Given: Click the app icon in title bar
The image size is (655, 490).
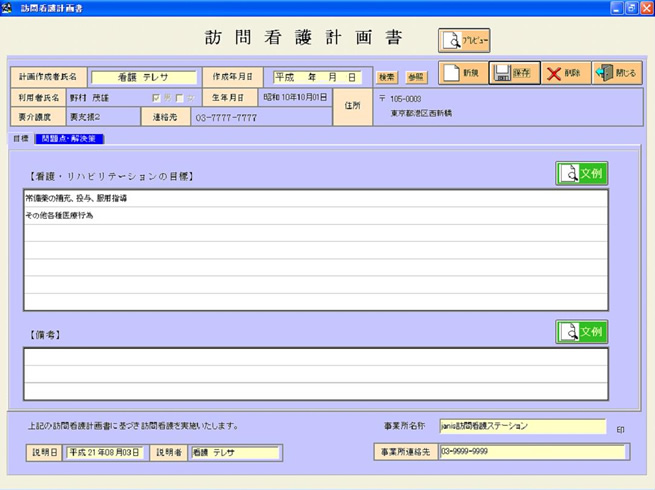Looking at the screenshot, I should (x=8, y=7).
